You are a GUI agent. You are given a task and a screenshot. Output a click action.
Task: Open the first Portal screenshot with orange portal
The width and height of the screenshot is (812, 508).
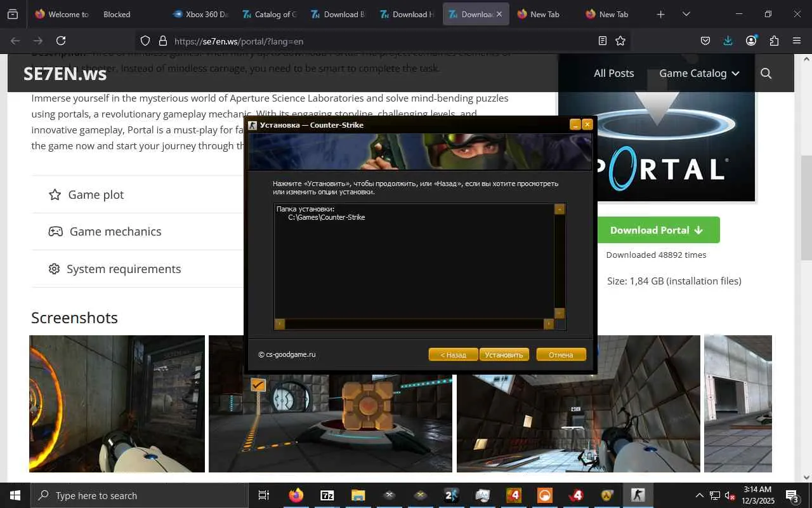click(x=117, y=404)
